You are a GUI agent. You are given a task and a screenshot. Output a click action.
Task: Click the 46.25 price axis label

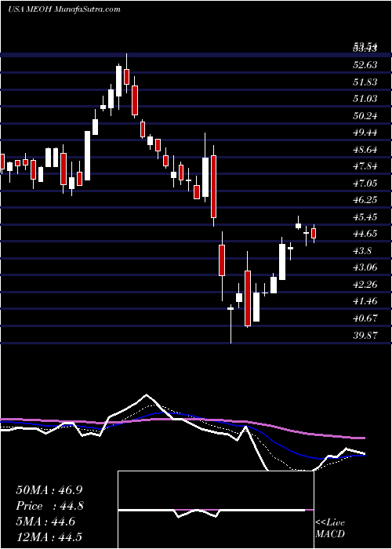365,200
